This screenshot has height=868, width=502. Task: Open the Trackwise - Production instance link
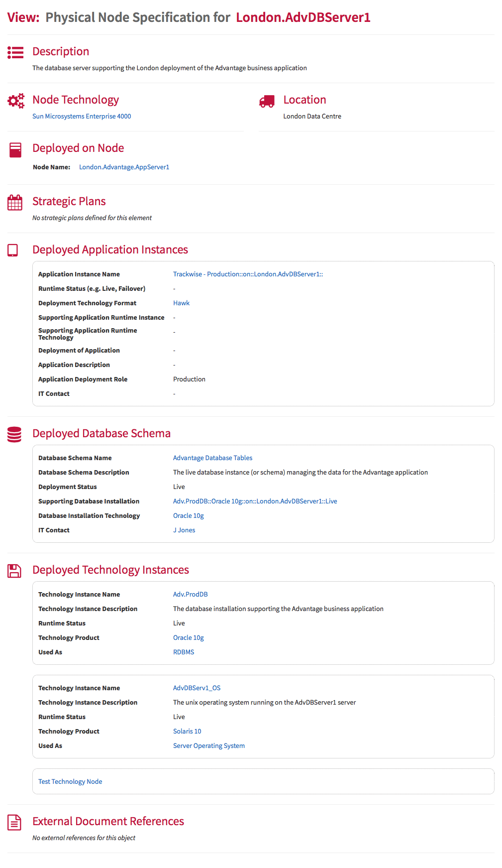pos(248,274)
